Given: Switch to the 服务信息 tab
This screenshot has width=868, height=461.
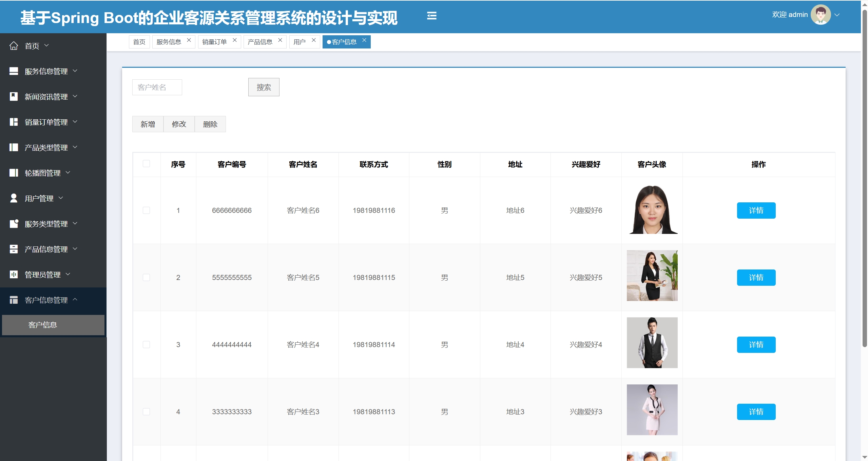Looking at the screenshot, I should point(169,42).
